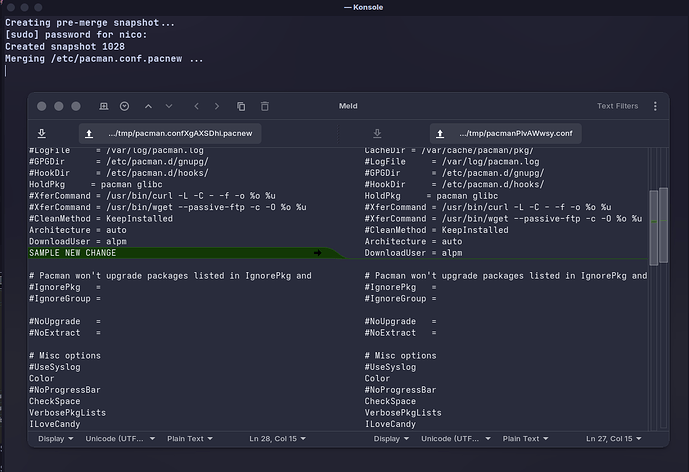Open the Text Filters menu
Viewport: 689px width, 472px height.
[x=617, y=106]
